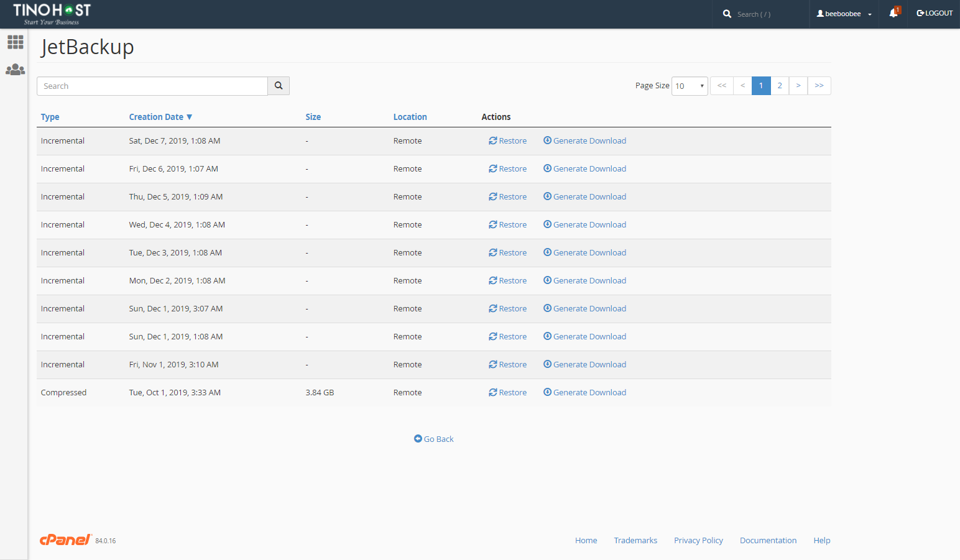960x560 pixels.
Task: Restore the Fri, Dec 6, 2019 backup
Action: [x=507, y=169]
